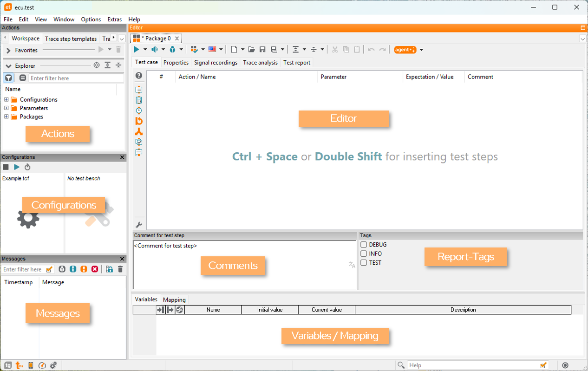Image resolution: width=588 pixels, height=371 pixels.
Task: Click the Explorer collapse all icon
Action: pos(118,65)
